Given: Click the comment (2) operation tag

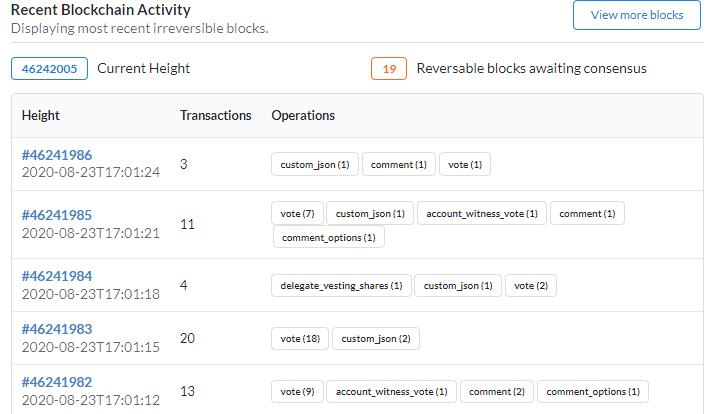Looking at the screenshot, I should pyautogui.click(x=497, y=392).
